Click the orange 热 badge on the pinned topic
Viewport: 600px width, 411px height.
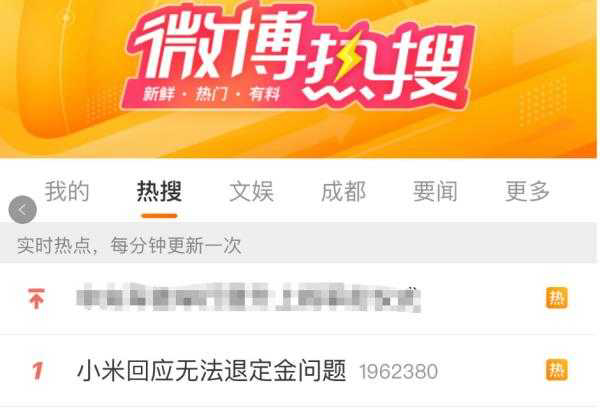[x=557, y=298]
